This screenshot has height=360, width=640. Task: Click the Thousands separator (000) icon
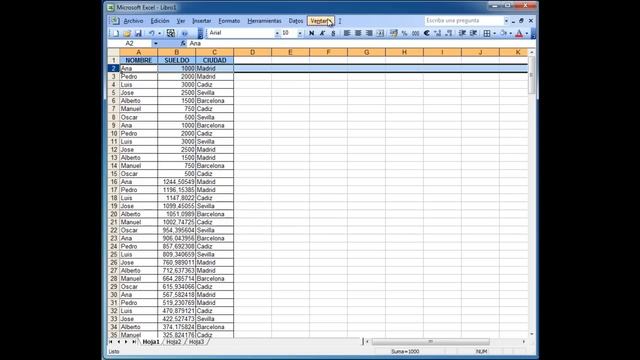416,33
